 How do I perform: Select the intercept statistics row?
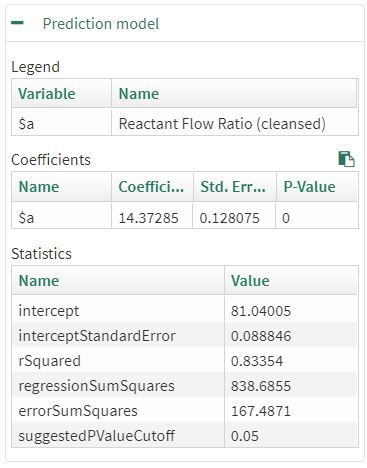pos(185,311)
